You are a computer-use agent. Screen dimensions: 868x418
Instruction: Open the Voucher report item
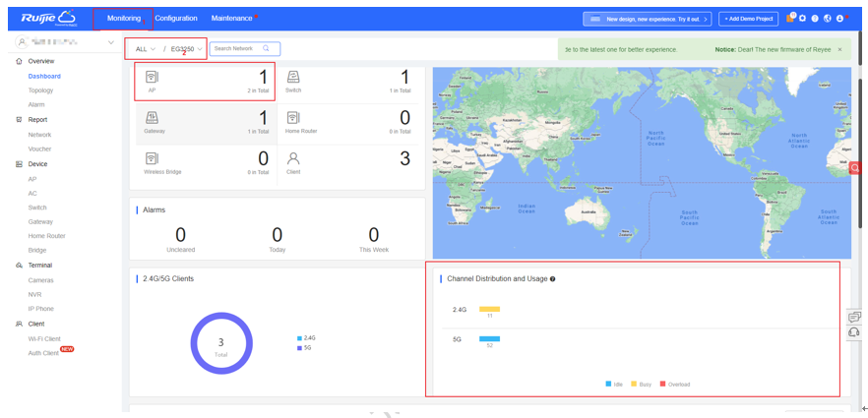(x=39, y=149)
